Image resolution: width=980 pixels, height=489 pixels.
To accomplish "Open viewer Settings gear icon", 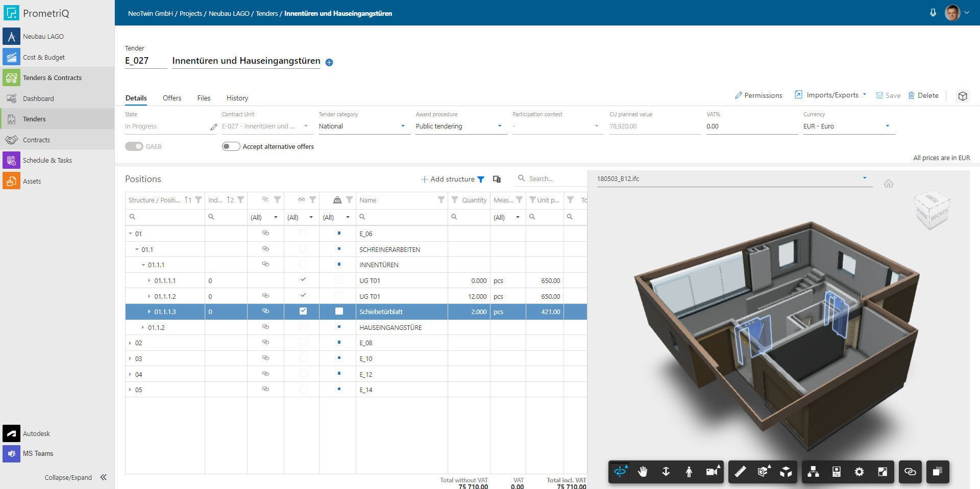I will click(859, 472).
